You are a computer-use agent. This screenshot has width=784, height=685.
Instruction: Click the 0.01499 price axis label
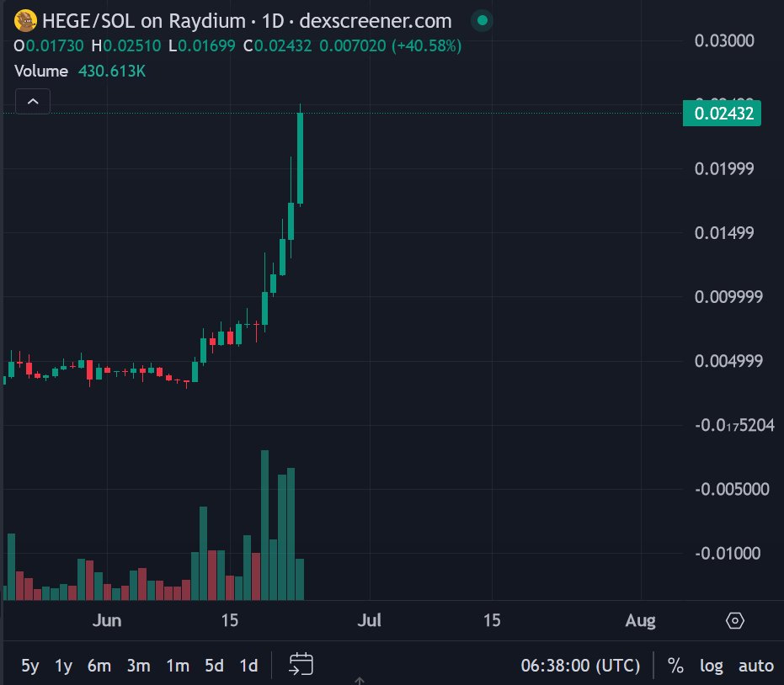(724, 233)
